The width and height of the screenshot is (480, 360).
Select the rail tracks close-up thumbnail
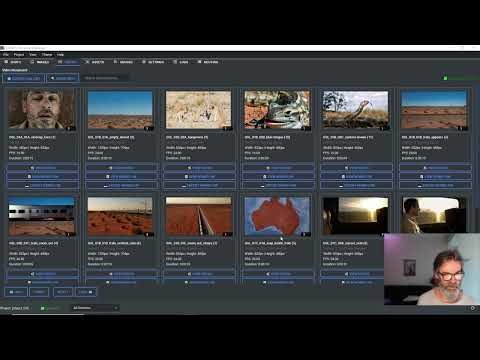pyautogui.click(x=199, y=216)
